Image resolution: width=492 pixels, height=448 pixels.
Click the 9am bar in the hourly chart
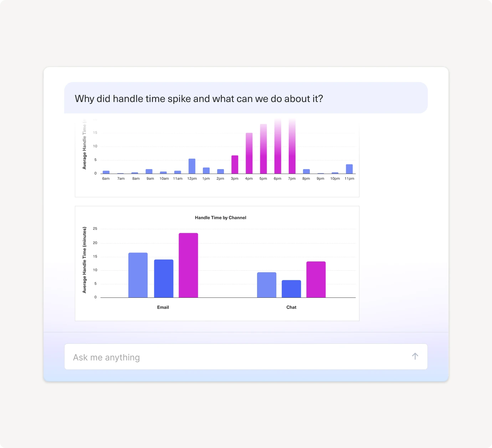149,172
